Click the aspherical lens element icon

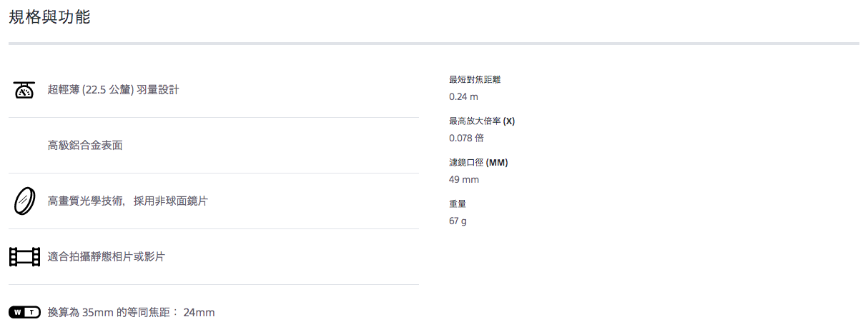(24, 201)
